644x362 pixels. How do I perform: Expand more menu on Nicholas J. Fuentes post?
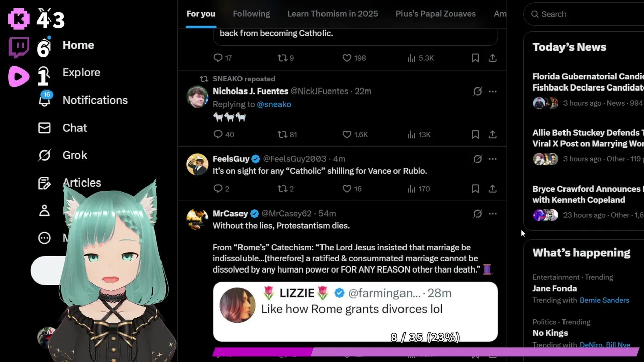click(493, 91)
